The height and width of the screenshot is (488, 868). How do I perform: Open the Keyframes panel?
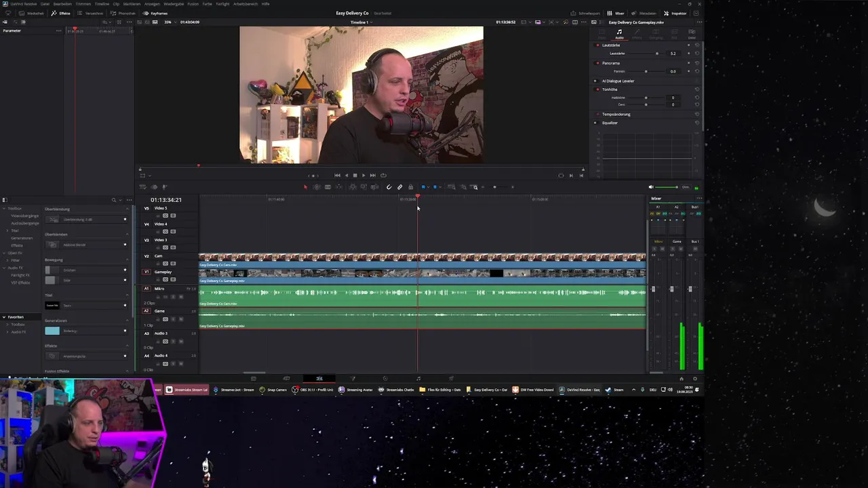point(155,14)
